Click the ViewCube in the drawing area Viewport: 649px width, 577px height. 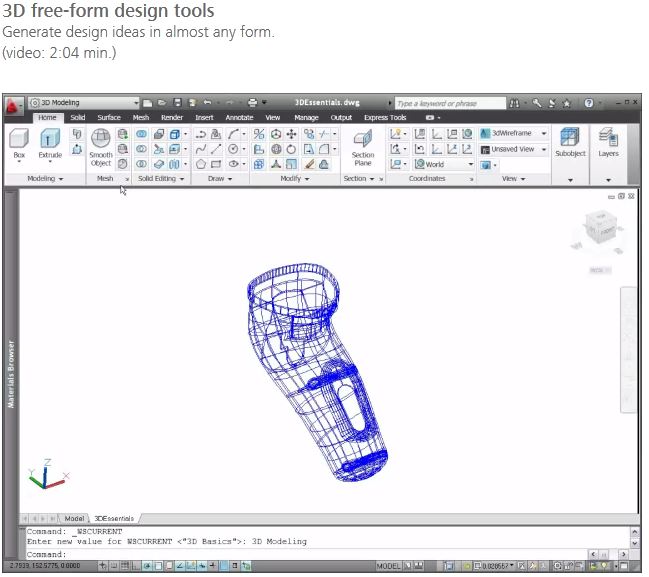600,236
